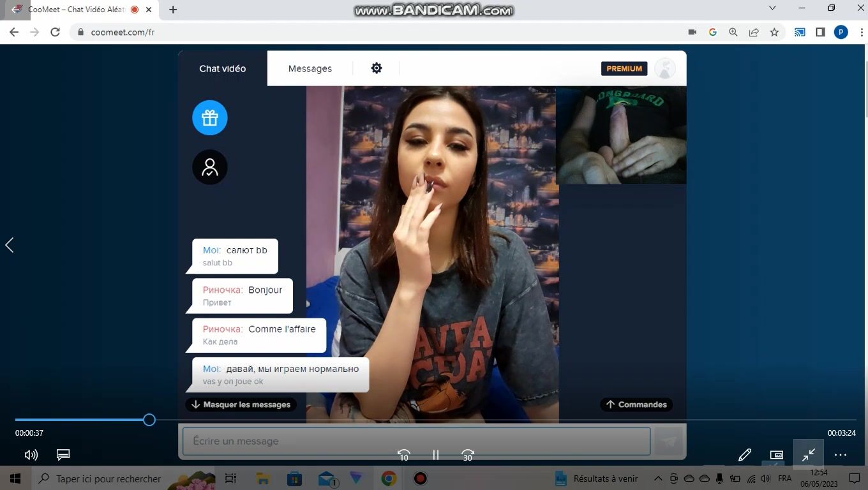This screenshot has width=868, height=490.
Task: Switch to the Messages tab
Action: [x=310, y=68]
